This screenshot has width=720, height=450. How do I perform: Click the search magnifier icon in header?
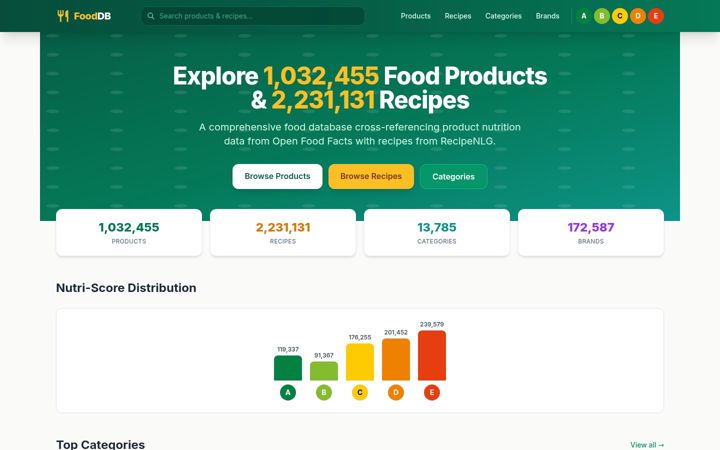pos(151,16)
